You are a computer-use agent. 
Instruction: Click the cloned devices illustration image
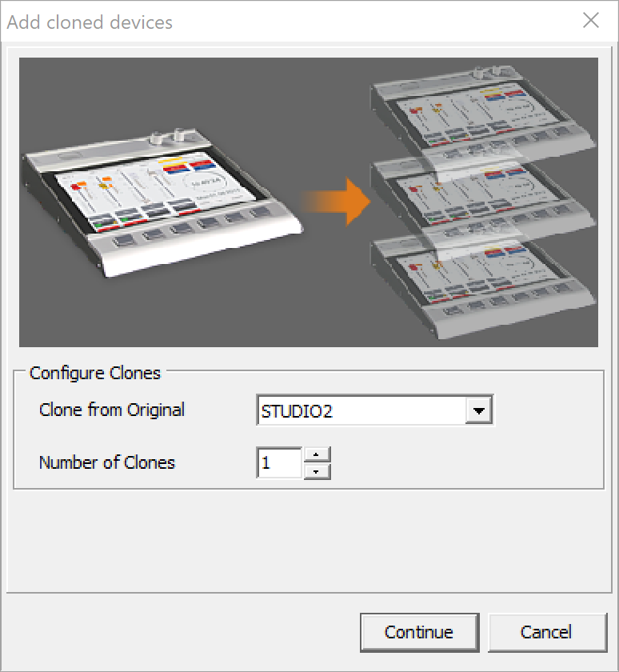tap(309, 202)
